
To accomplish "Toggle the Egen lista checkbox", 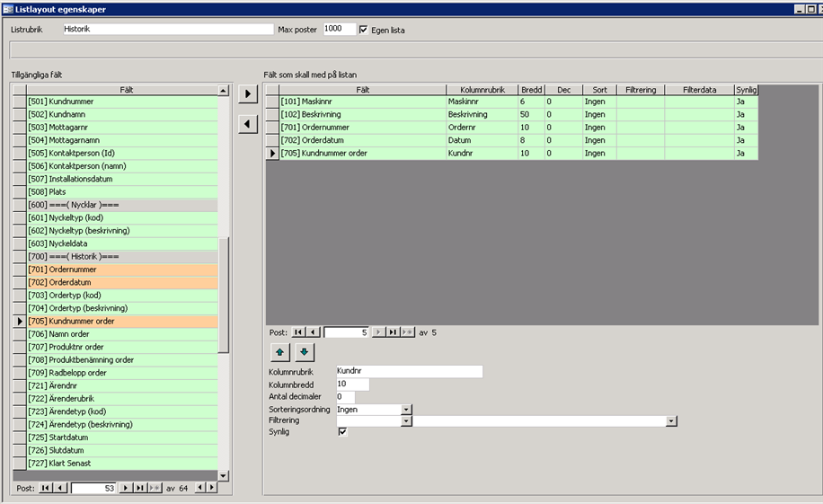I will [364, 30].
